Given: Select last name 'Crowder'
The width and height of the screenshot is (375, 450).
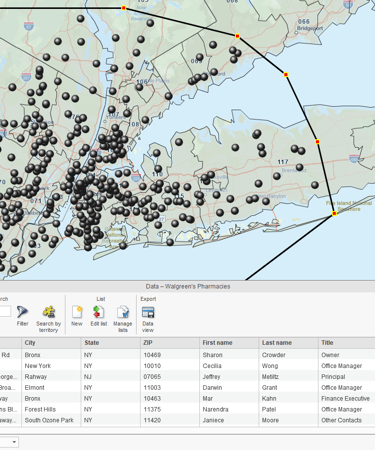Looking at the screenshot, I should click(x=273, y=355).
